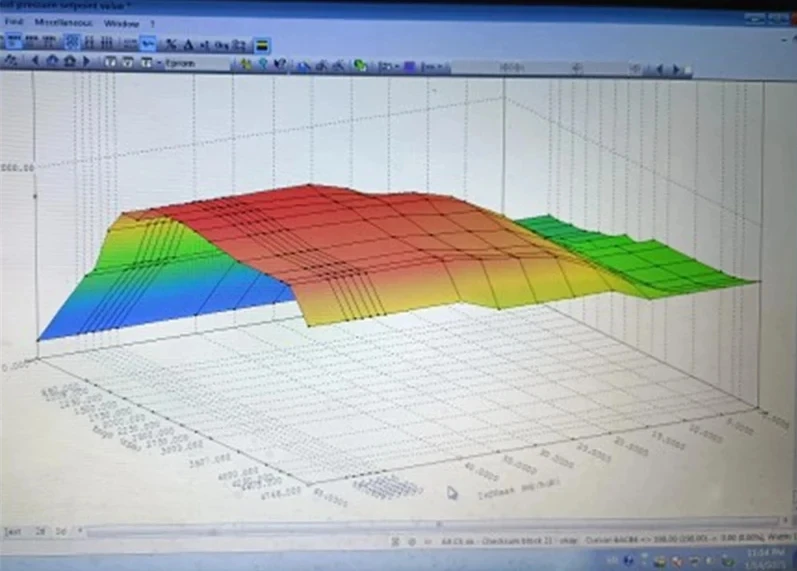Open the Window menu
Screen dimensions: 797x571
coord(121,23)
